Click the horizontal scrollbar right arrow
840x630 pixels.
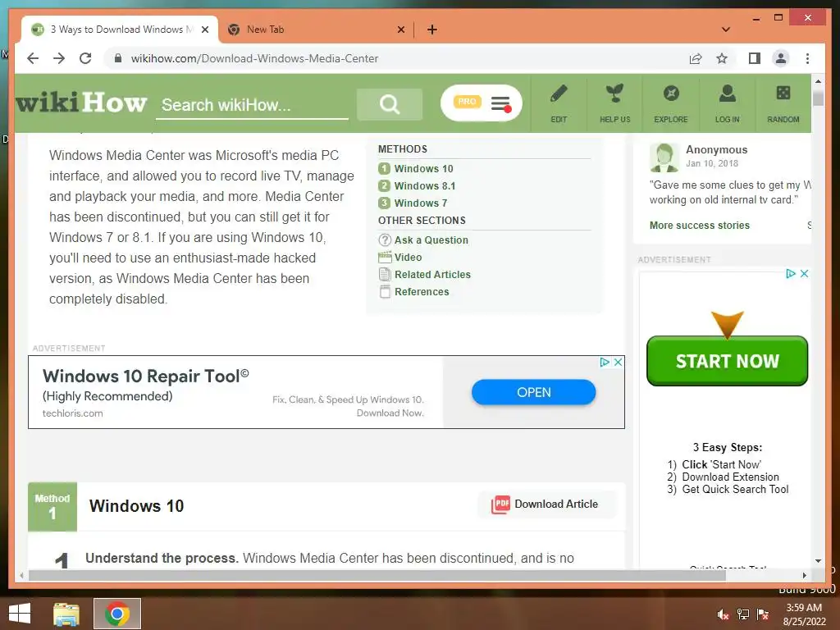pos(804,575)
